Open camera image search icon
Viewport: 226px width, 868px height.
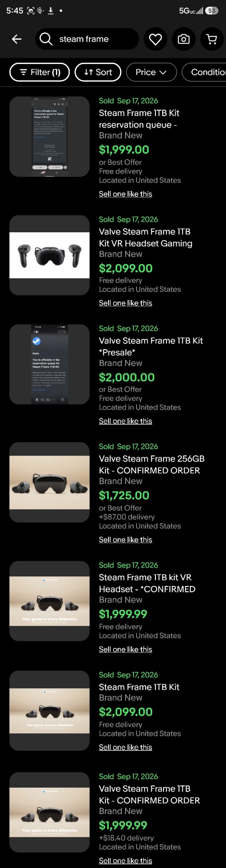(184, 39)
